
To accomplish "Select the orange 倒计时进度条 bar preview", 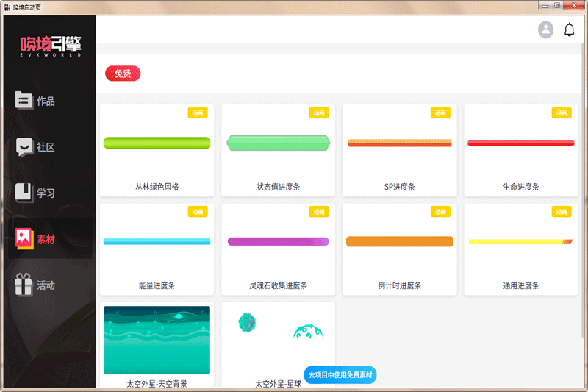I will (400, 241).
